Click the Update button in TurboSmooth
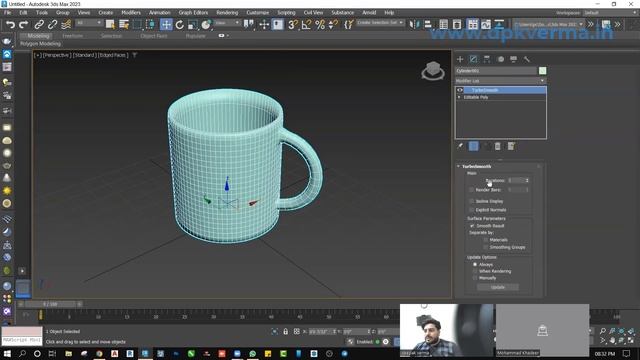The height and width of the screenshot is (360, 640). coord(498,287)
